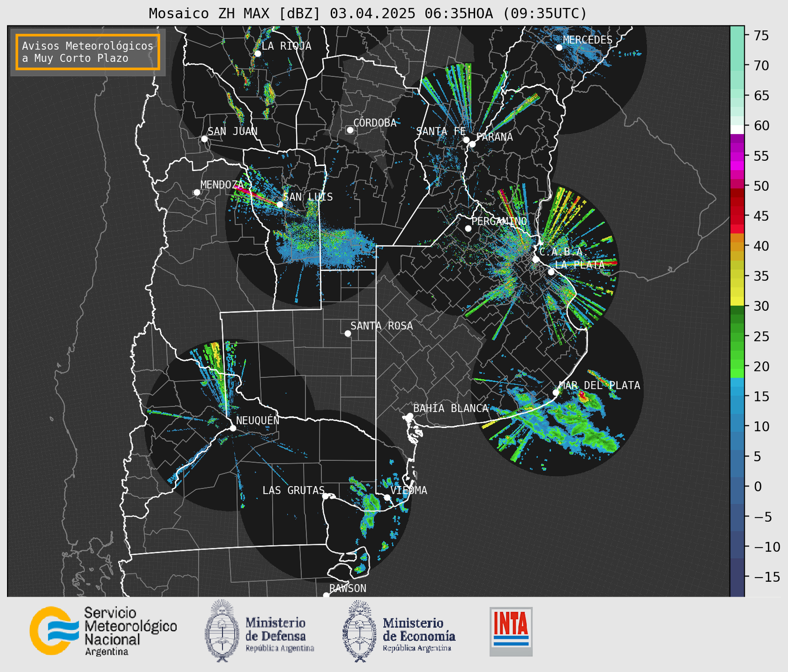788x672 pixels.
Task: Click the San Luis city label
Action: (x=308, y=197)
